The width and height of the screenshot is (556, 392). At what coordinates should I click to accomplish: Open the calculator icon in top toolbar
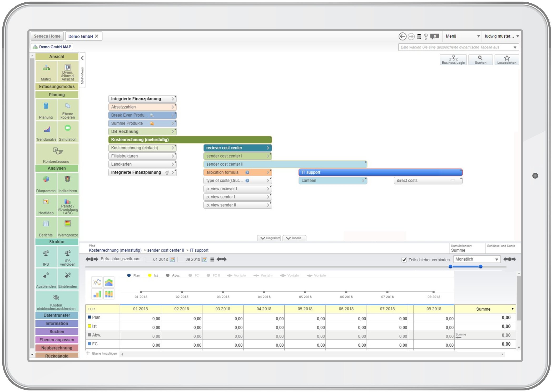point(419,36)
